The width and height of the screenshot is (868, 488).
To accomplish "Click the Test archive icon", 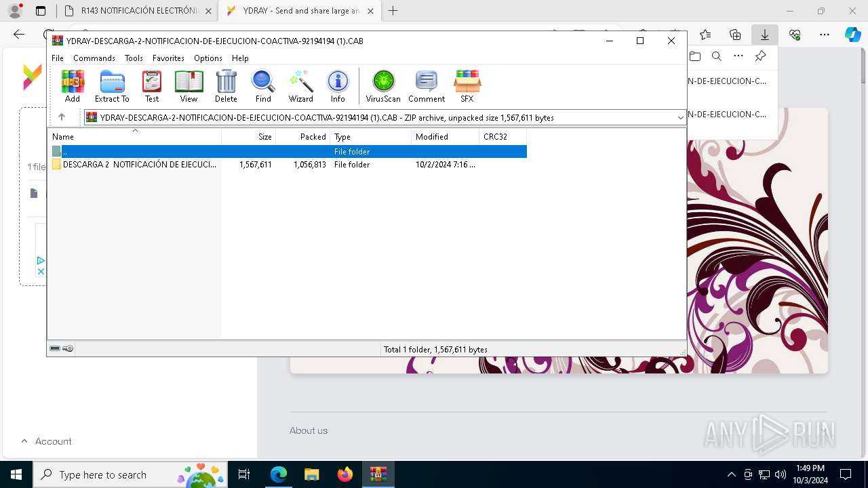I will 152,86.
